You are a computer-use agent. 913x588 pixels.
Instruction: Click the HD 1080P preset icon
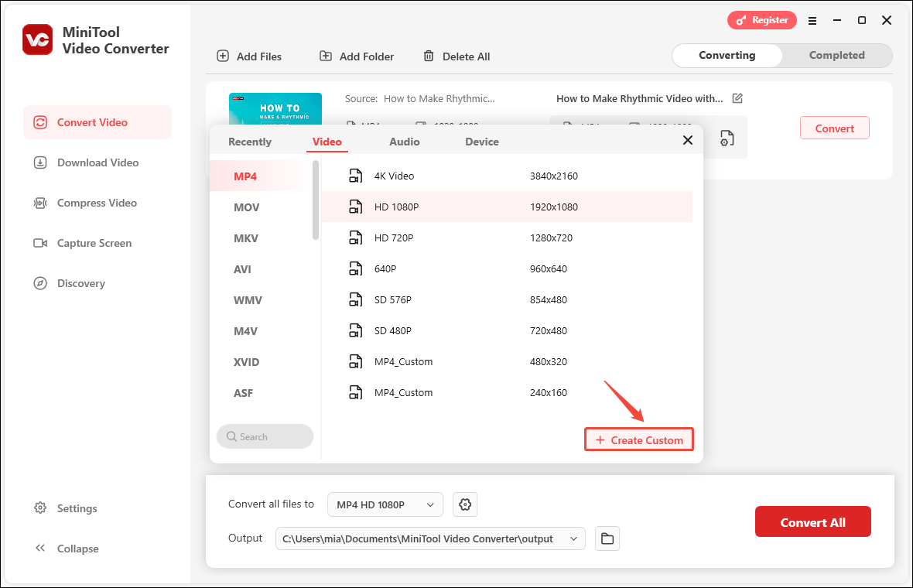[355, 207]
